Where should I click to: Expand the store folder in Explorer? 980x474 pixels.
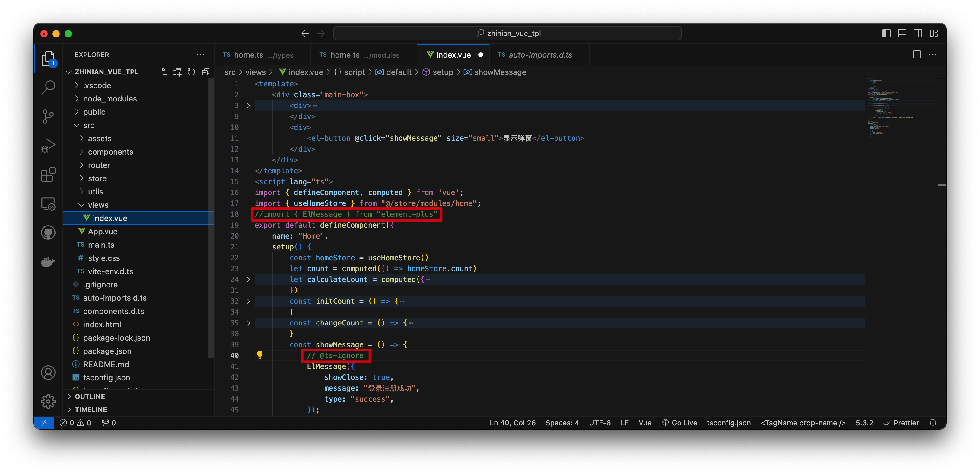[97, 178]
